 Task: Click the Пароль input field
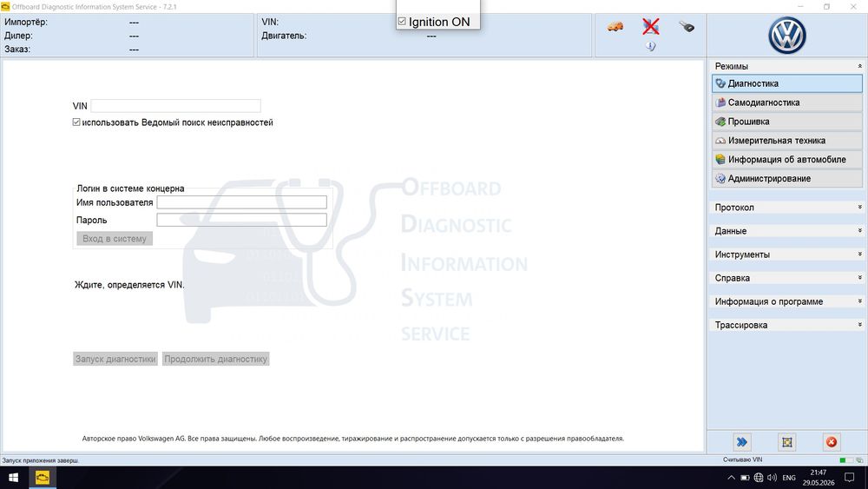click(x=242, y=220)
